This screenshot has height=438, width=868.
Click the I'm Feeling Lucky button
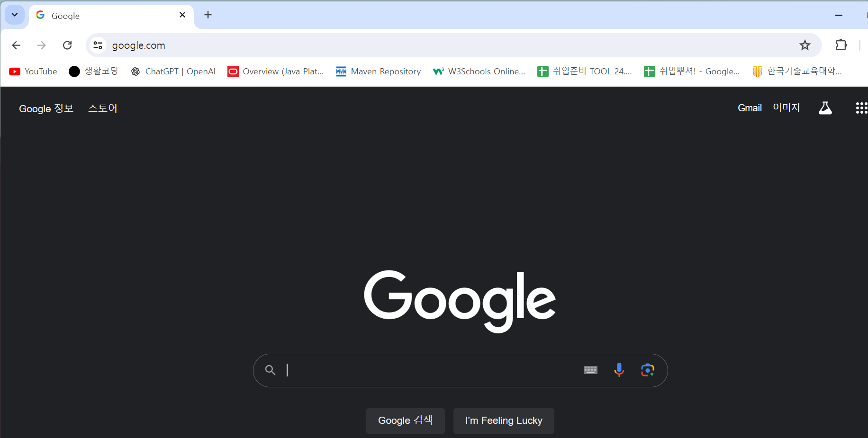pyautogui.click(x=504, y=420)
